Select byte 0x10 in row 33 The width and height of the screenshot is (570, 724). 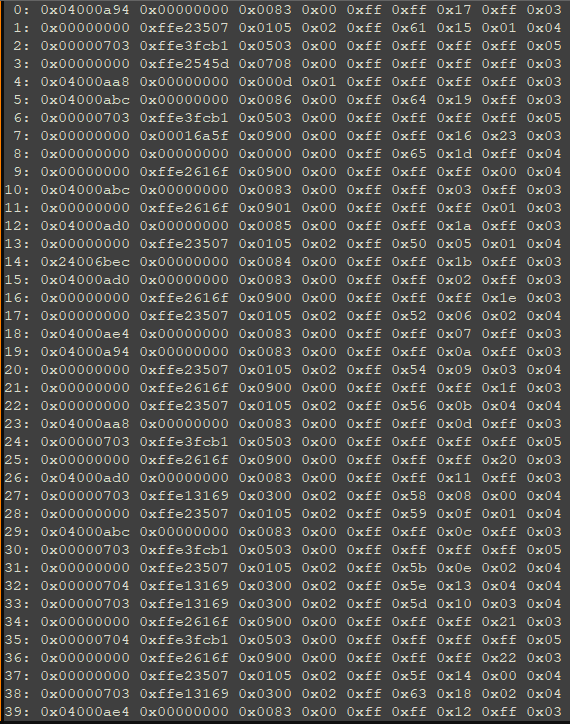[x=454, y=604]
